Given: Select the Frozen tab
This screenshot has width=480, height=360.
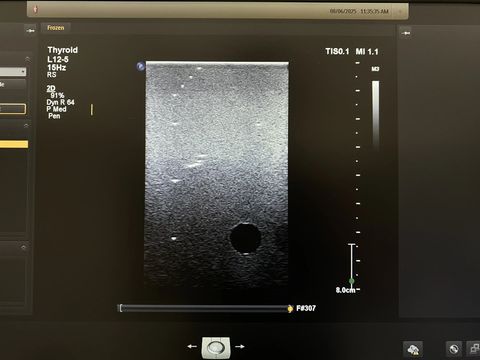Looking at the screenshot, I should [56, 28].
